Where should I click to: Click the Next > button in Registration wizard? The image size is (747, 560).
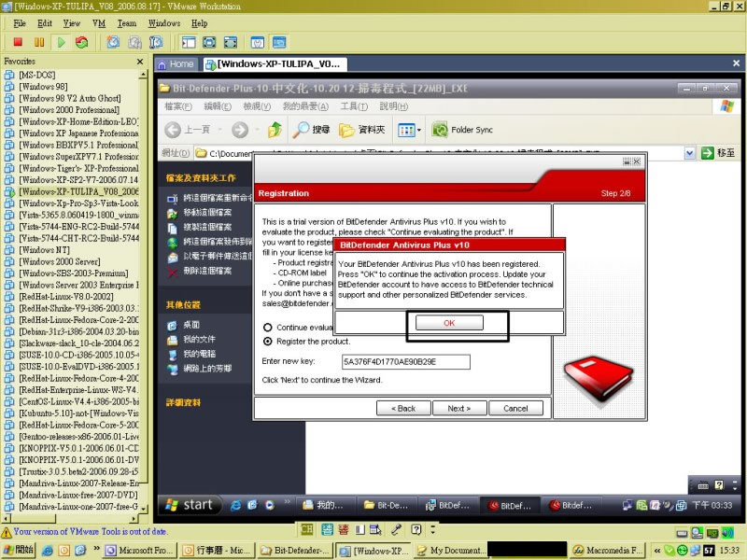(459, 409)
